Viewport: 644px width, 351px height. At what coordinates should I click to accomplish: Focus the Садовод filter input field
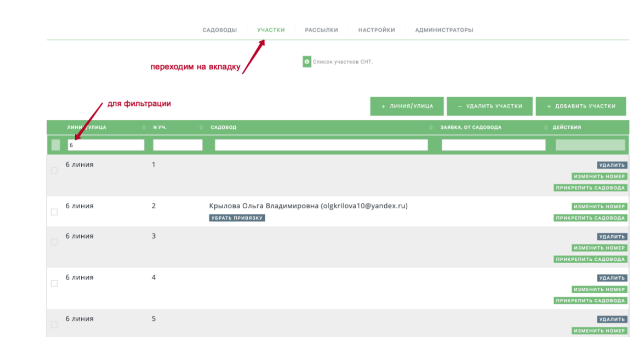[x=321, y=145]
